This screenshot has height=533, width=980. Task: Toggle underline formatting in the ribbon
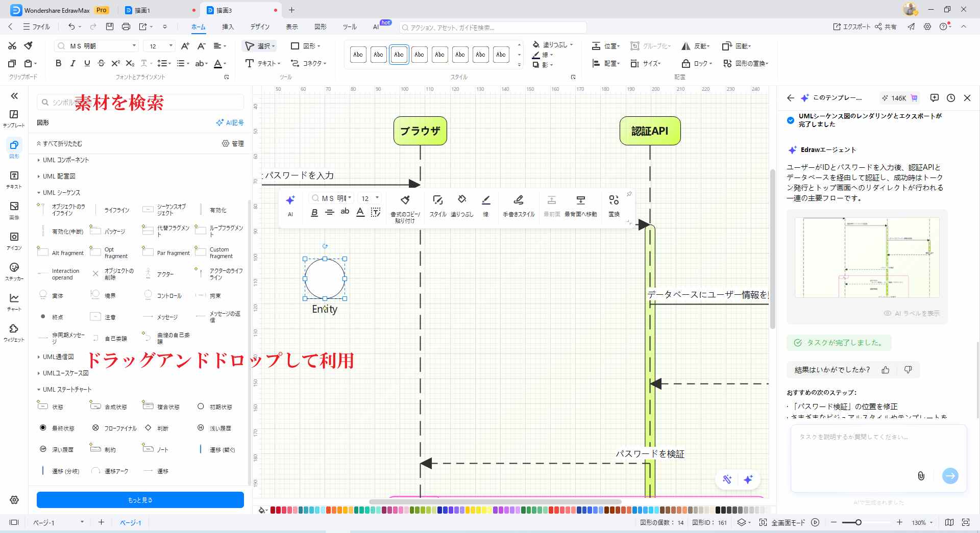pyautogui.click(x=87, y=63)
